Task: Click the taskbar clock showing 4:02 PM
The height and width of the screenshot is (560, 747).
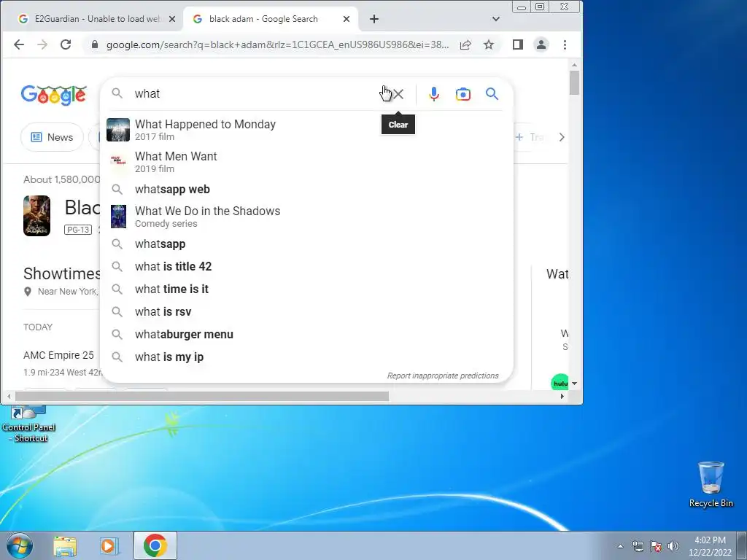Action: click(x=710, y=546)
